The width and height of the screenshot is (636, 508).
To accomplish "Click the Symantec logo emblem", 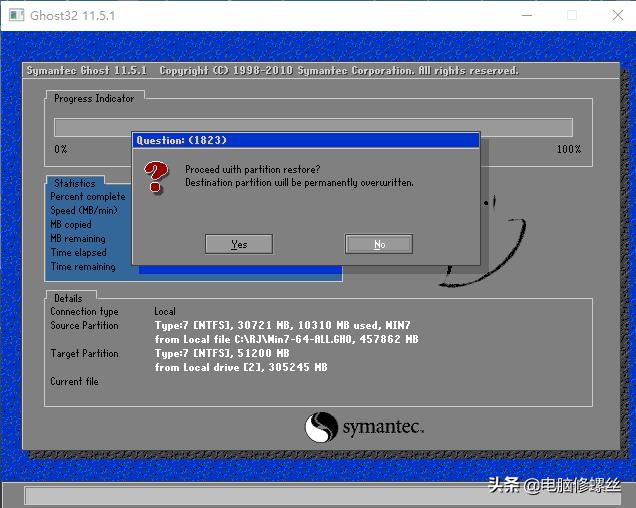I will tap(320, 427).
